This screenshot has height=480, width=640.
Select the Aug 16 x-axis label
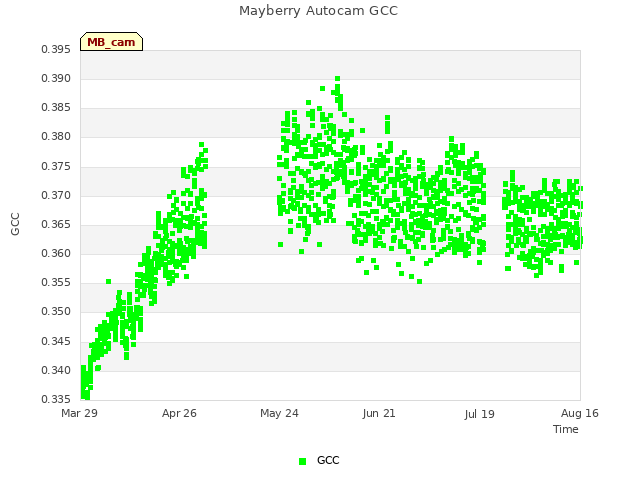(x=580, y=413)
